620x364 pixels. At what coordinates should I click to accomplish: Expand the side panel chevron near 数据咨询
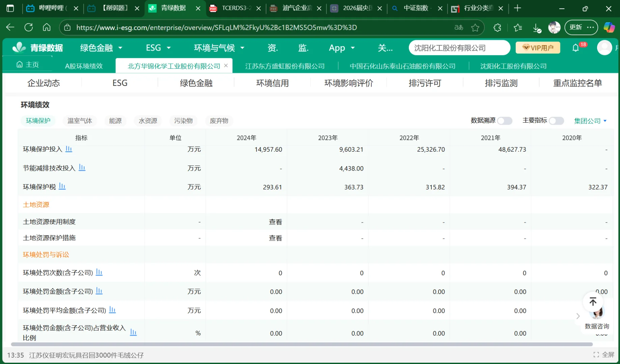(x=578, y=316)
